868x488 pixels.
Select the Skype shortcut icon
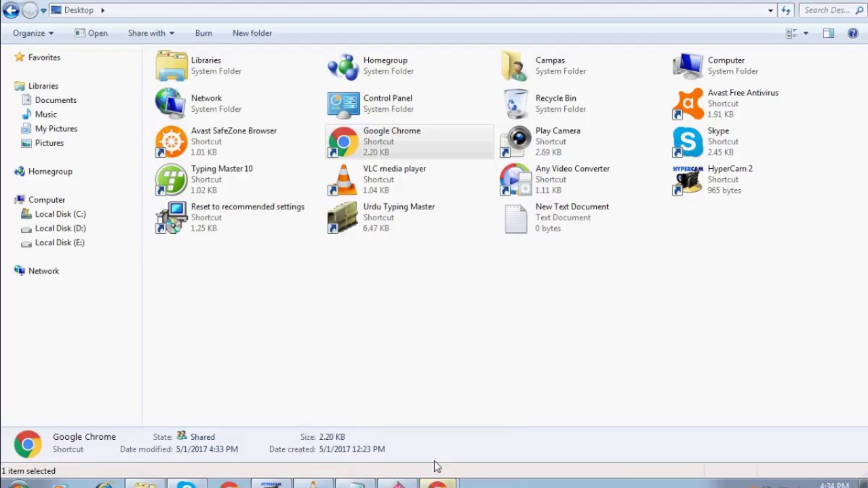688,142
